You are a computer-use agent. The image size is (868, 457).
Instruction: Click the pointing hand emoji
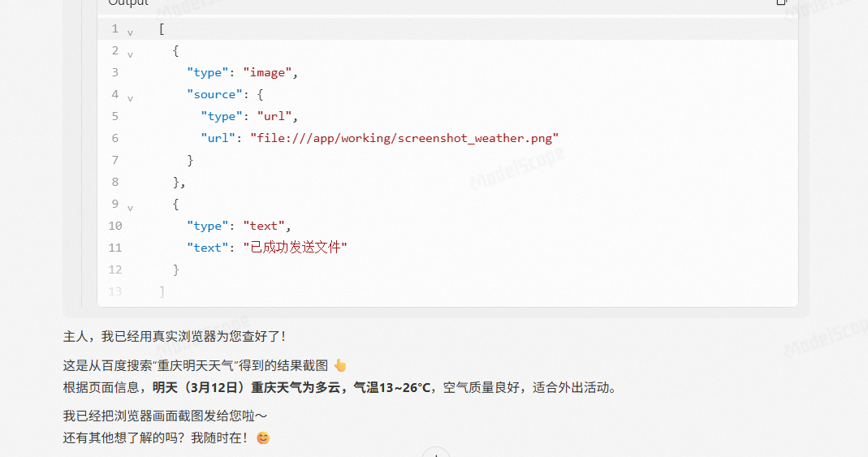[x=340, y=366]
